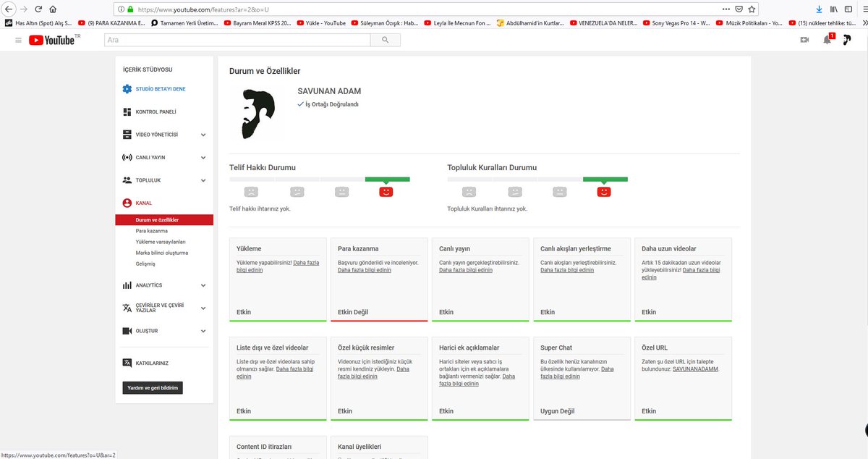Open the YouTube hamburger guide menu
This screenshot has height=459, width=868.
click(18, 41)
